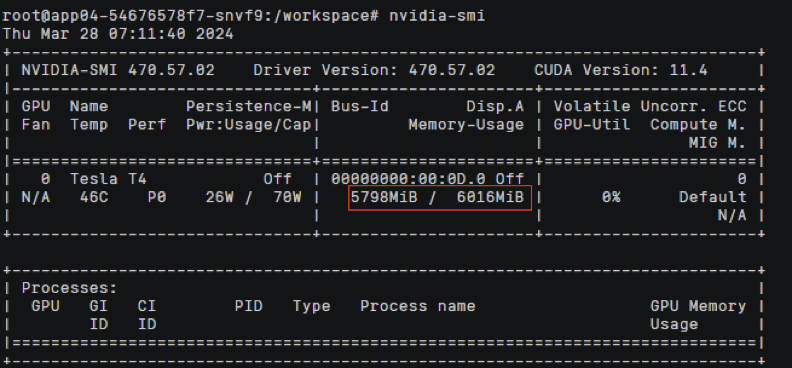Screen dimensions: 792x368
Task: Click the root@app04 shell prompt
Action: click(x=190, y=16)
